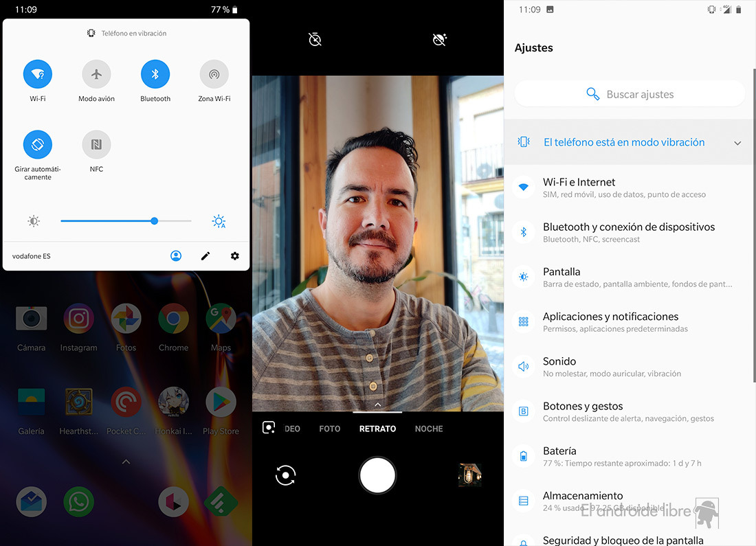Image resolution: width=756 pixels, height=546 pixels.
Task: Switch to the NOCHE camera mode
Action: click(429, 429)
